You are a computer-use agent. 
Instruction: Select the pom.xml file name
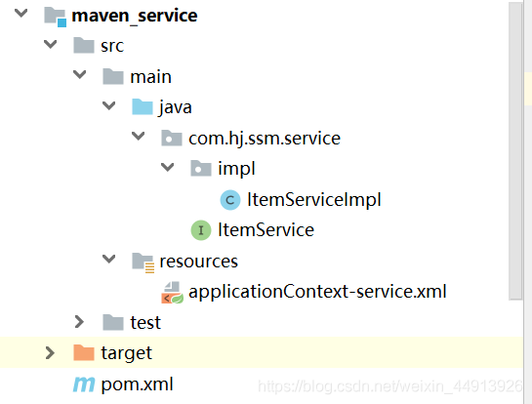click(137, 384)
